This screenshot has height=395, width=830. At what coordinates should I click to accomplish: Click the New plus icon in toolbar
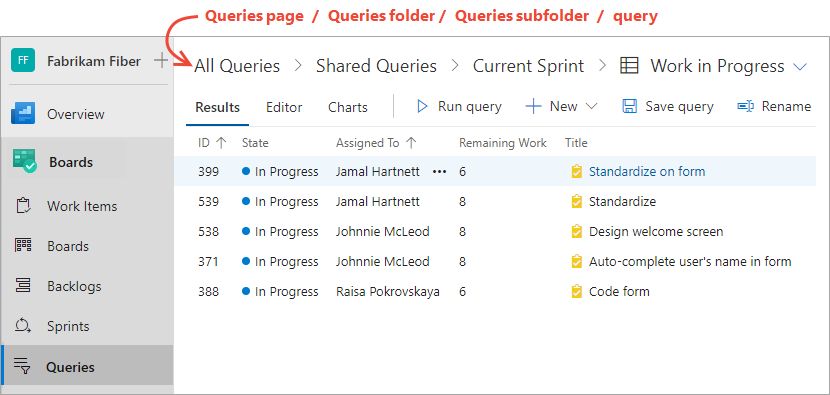pyautogui.click(x=533, y=106)
